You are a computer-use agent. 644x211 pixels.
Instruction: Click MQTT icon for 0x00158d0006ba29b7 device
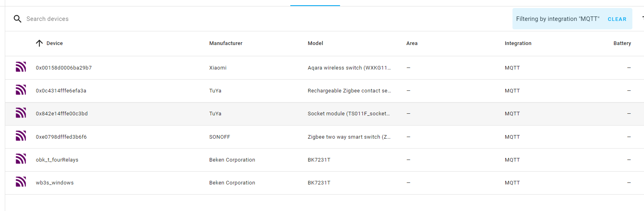[21, 67]
